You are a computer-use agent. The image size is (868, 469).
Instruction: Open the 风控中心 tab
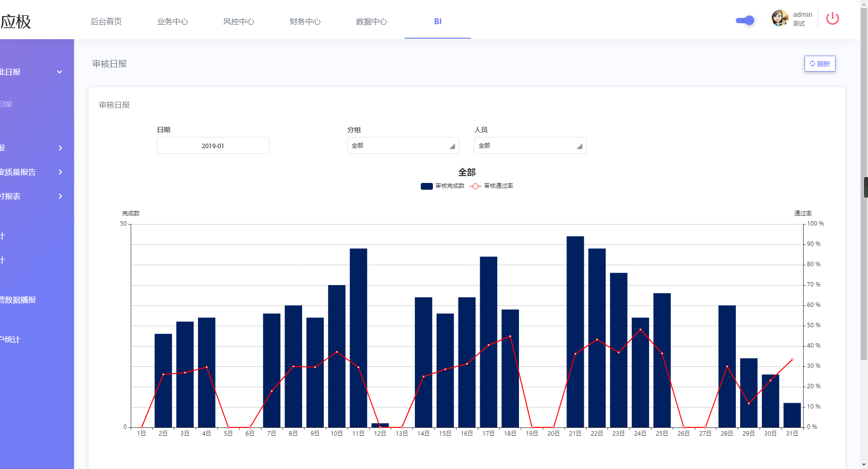(239, 21)
